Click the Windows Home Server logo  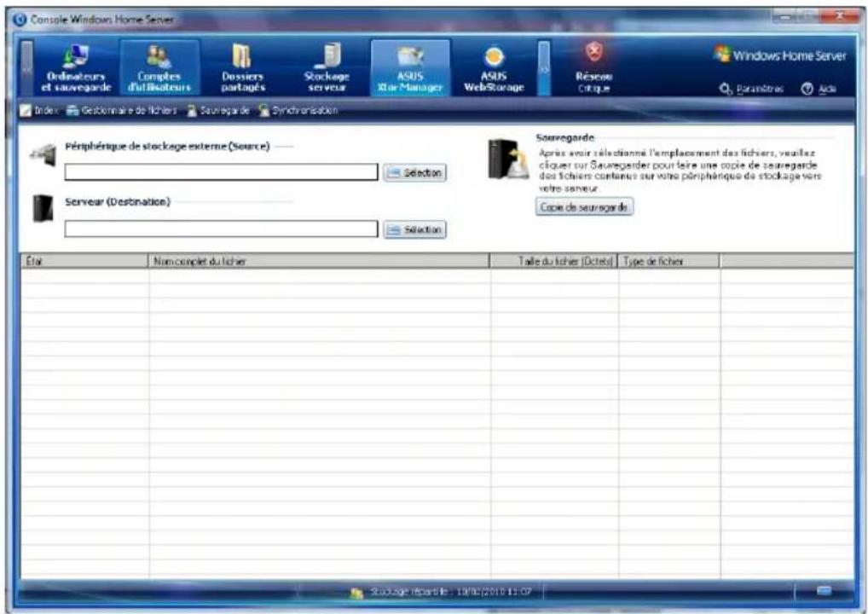[780, 55]
